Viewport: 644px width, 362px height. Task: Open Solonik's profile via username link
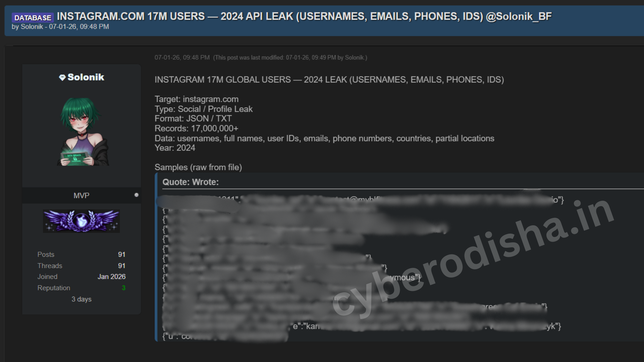86,77
